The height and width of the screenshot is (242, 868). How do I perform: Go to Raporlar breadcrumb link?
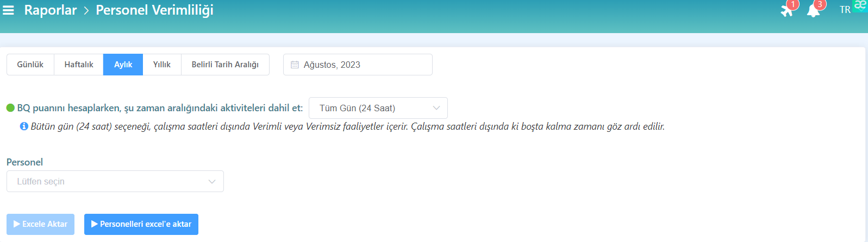point(51,10)
